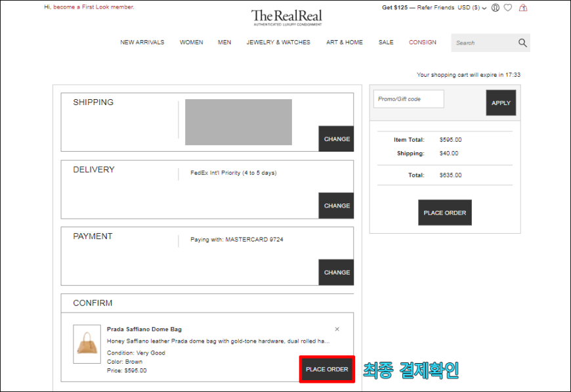This screenshot has width=571, height=392.
Task: Focus the Search input box
Action: click(484, 43)
